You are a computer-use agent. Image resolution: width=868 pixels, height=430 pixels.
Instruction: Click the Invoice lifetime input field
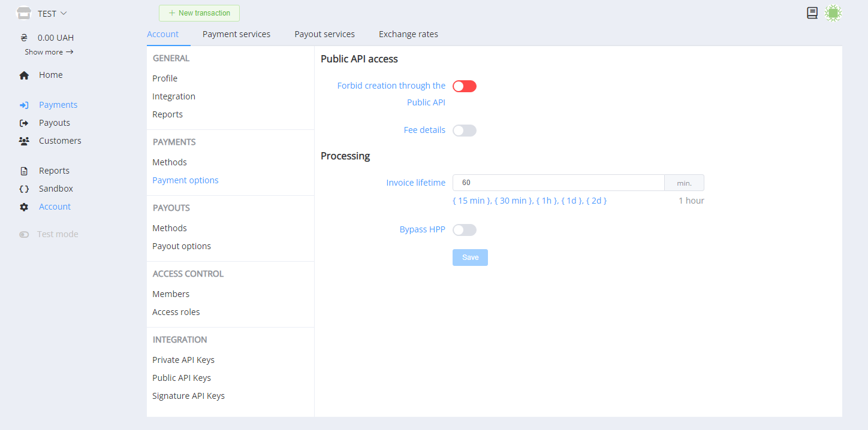(557, 183)
